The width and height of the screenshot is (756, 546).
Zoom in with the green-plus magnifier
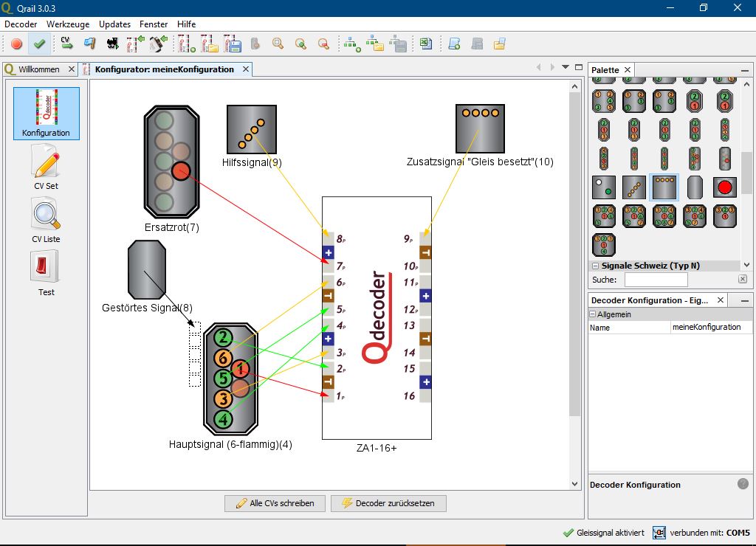tap(300, 44)
